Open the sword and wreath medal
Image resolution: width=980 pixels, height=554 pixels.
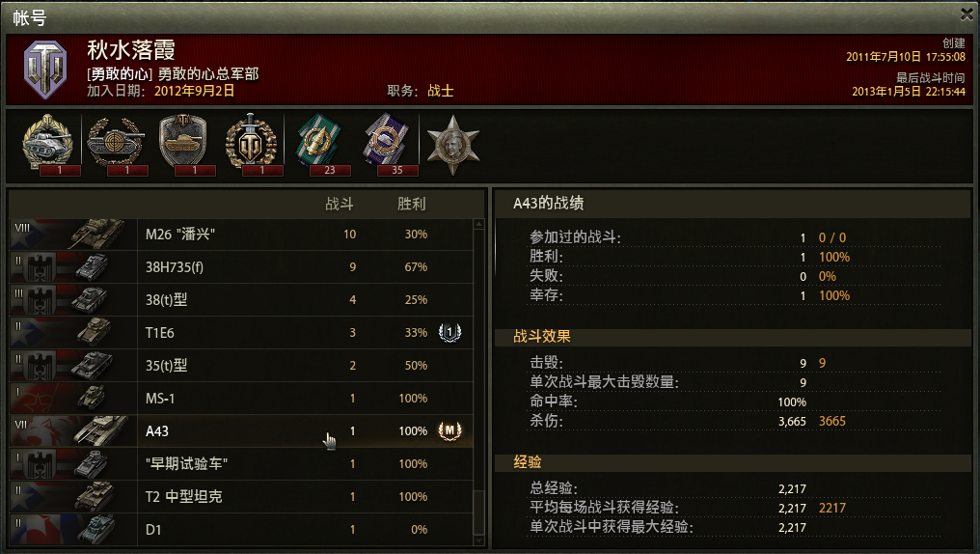click(251, 142)
